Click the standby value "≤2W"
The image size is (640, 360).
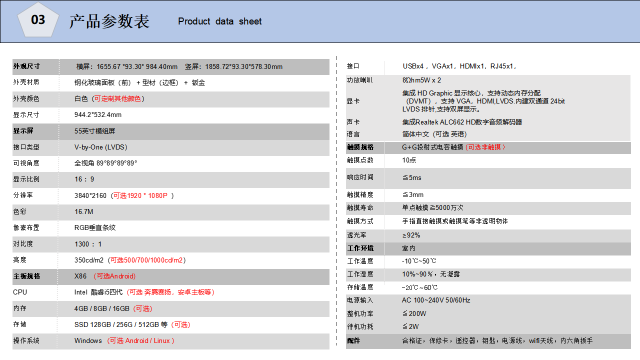tap(411, 327)
